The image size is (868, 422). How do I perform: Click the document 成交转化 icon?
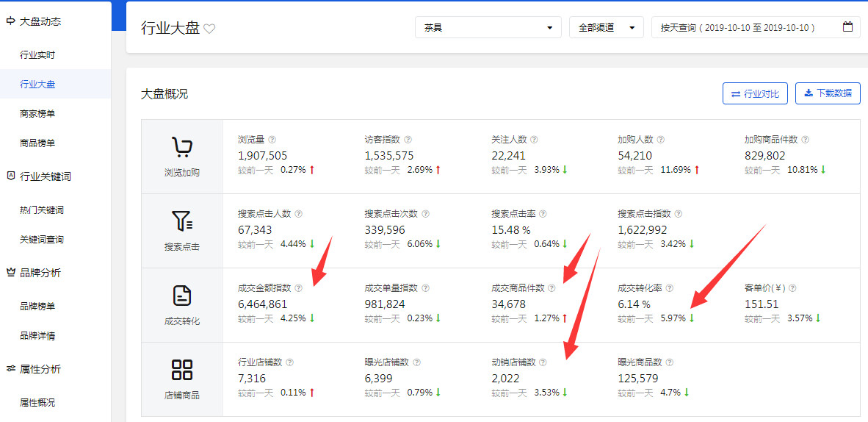(181, 296)
